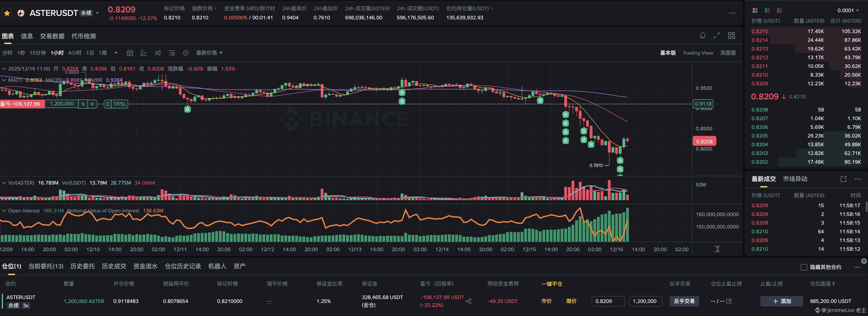
Task: Click the close price input field showing 0.8209
Action: [608, 301]
